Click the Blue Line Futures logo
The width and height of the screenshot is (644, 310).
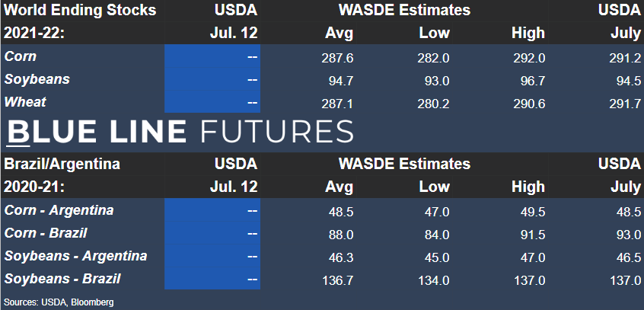pyautogui.click(x=180, y=132)
